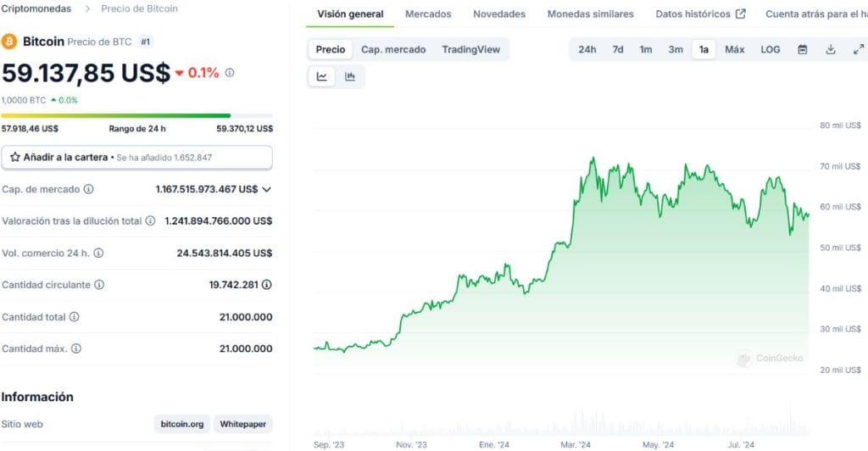Switch to candlestick chart icon
Image resolution: width=868 pixels, height=451 pixels.
click(350, 76)
